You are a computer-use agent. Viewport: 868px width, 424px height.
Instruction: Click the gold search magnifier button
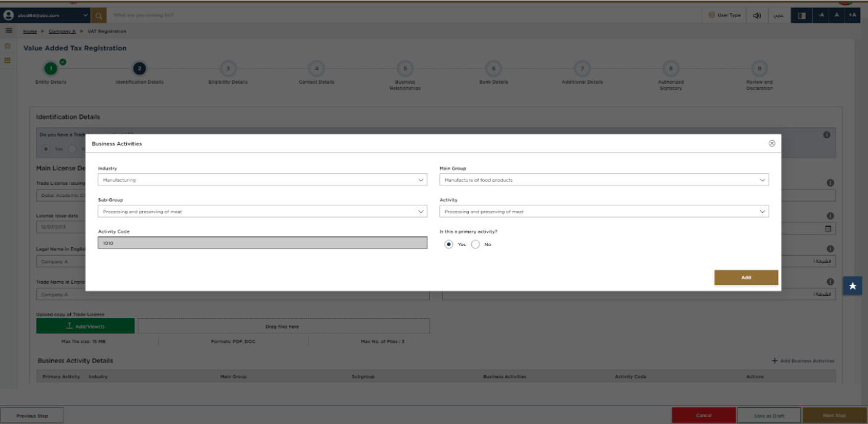pyautogui.click(x=99, y=15)
